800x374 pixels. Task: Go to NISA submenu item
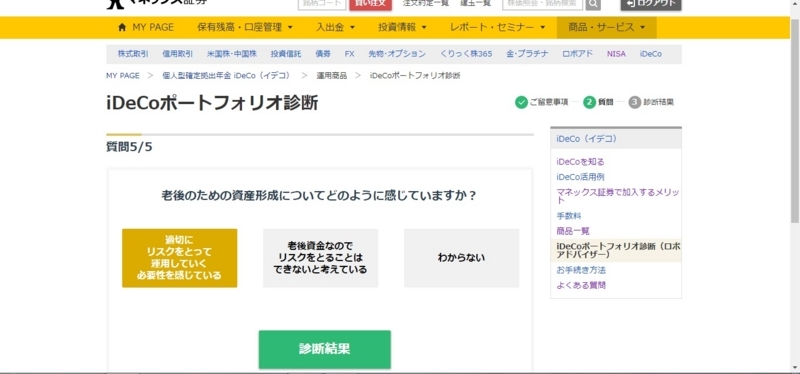point(616,54)
